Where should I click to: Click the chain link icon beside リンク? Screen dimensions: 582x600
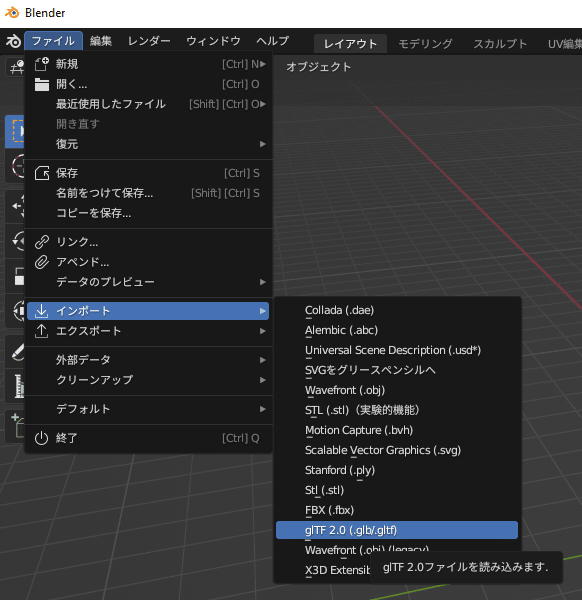click(42, 242)
